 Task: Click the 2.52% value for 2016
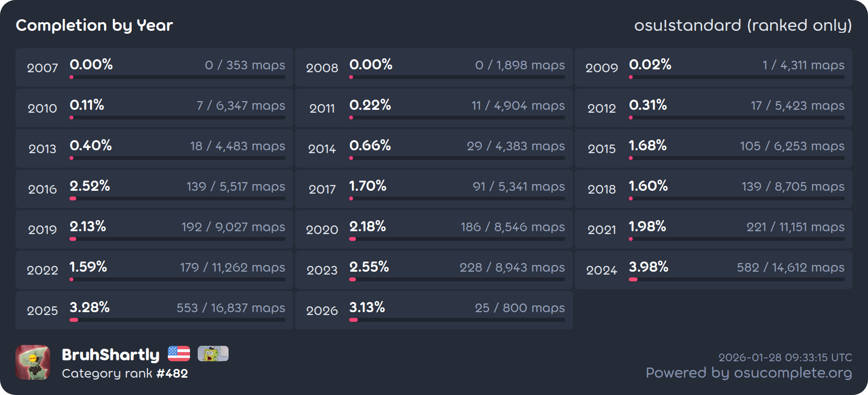tap(90, 185)
